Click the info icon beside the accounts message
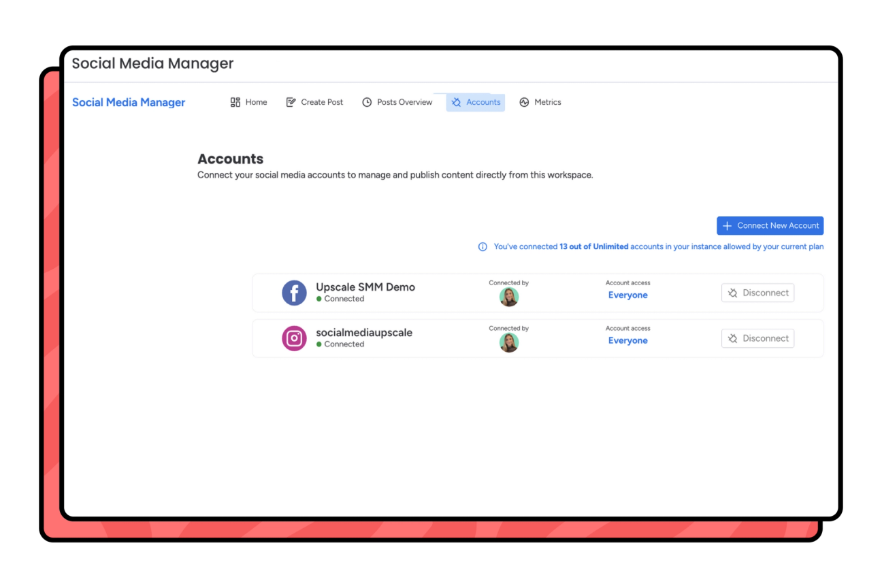Viewport: 882px width, 588px height. pos(483,246)
